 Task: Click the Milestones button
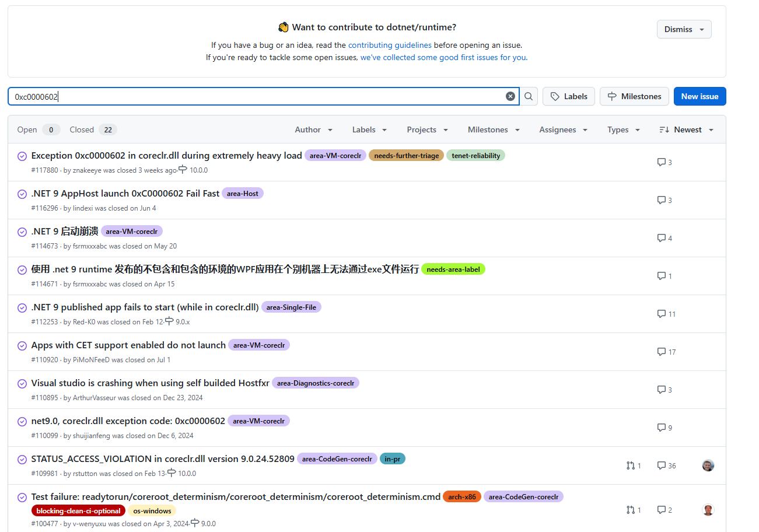pyautogui.click(x=634, y=96)
